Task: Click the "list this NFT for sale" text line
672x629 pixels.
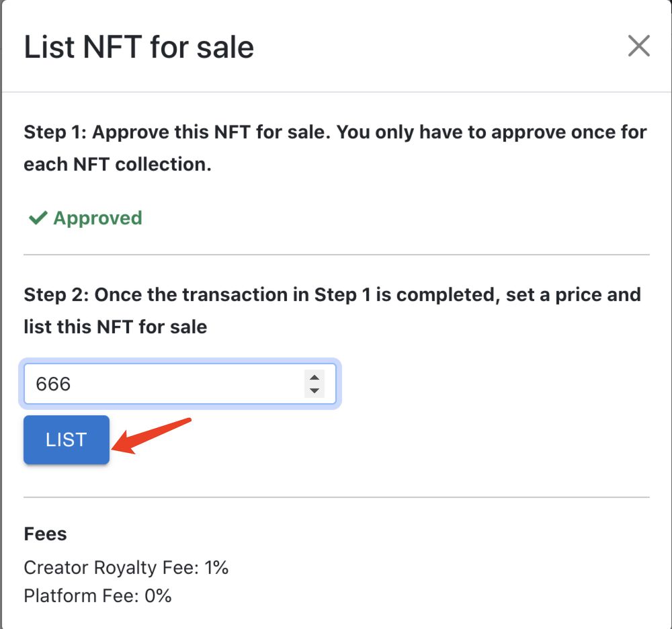Action: [116, 328]
